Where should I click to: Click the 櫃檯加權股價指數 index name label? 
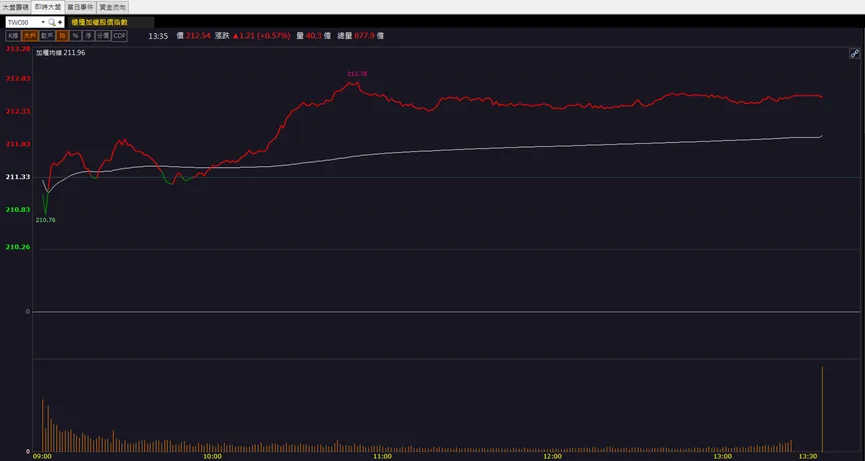point(100,22)
